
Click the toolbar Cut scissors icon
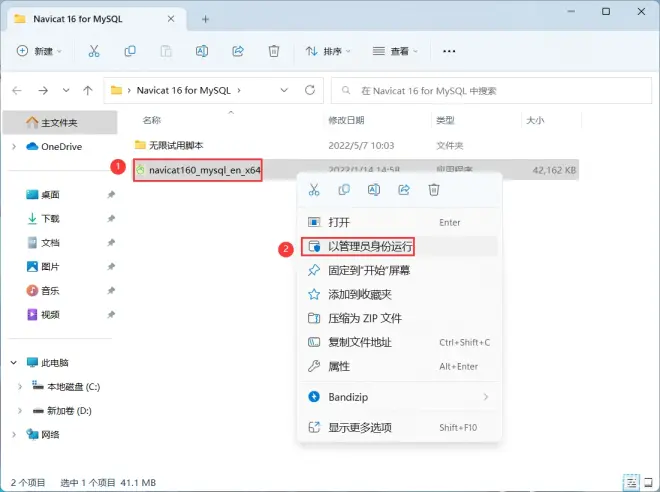click(x=94, y=51)
